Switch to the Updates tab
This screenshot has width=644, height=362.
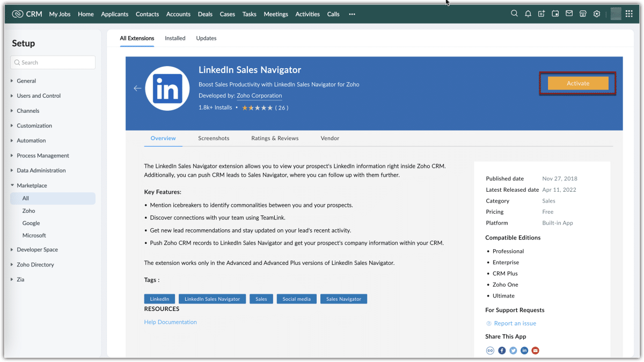[x=206, y=38]
